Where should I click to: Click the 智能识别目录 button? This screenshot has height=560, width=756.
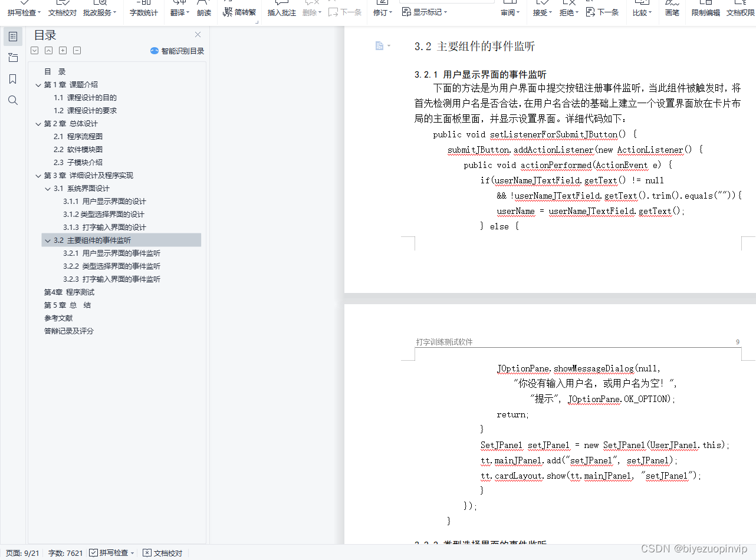point(177,51)
